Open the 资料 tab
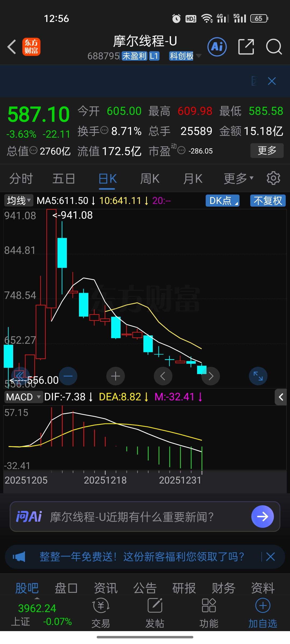This screenshot has width=290, height=644. coord(263,588)
